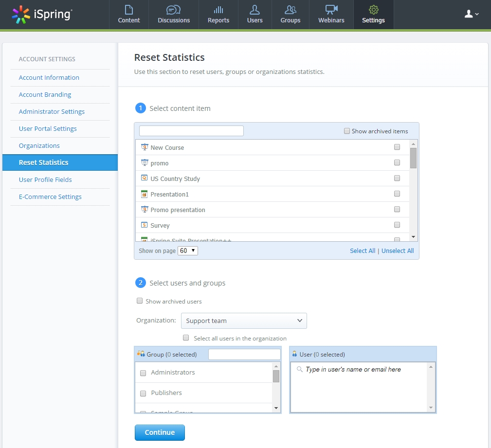
Task: Open Administrator Settings page
Action: pyautogui.click(x=52, y=112)
